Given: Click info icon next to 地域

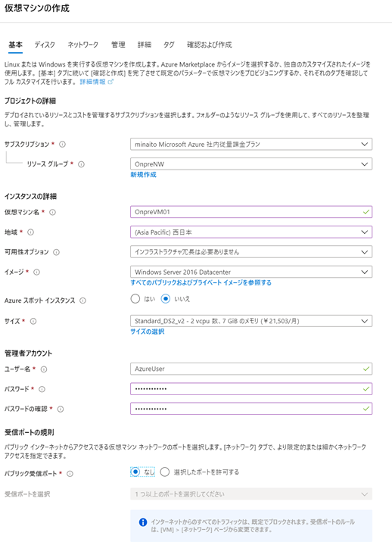Looking at the screenshot, I should tap(30, 232).
